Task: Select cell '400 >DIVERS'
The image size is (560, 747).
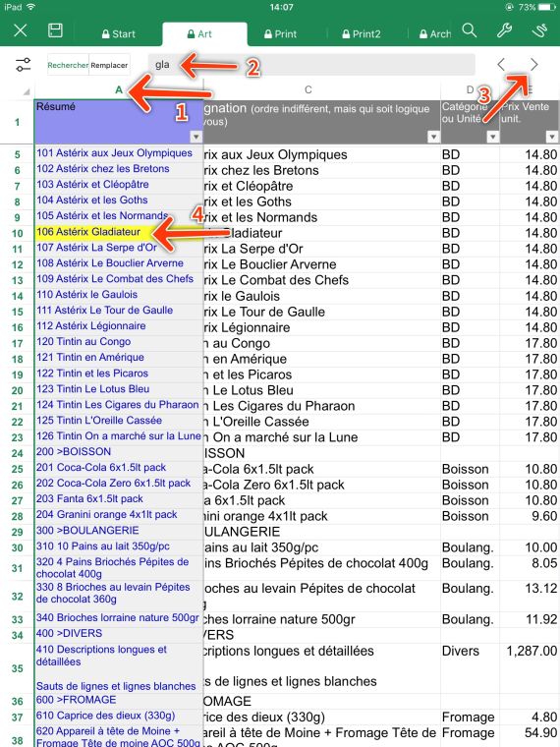Action: click(119, 634)
